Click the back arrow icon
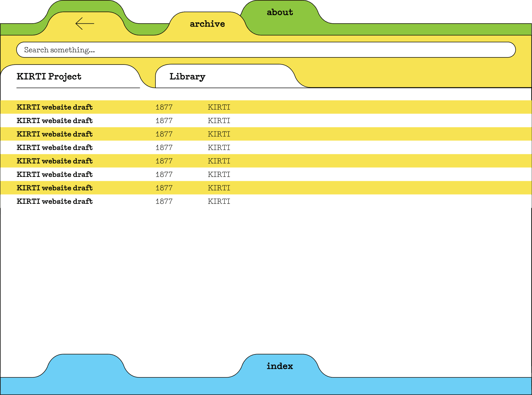Screen dimensions: 532x395 [x=84, y=24]
